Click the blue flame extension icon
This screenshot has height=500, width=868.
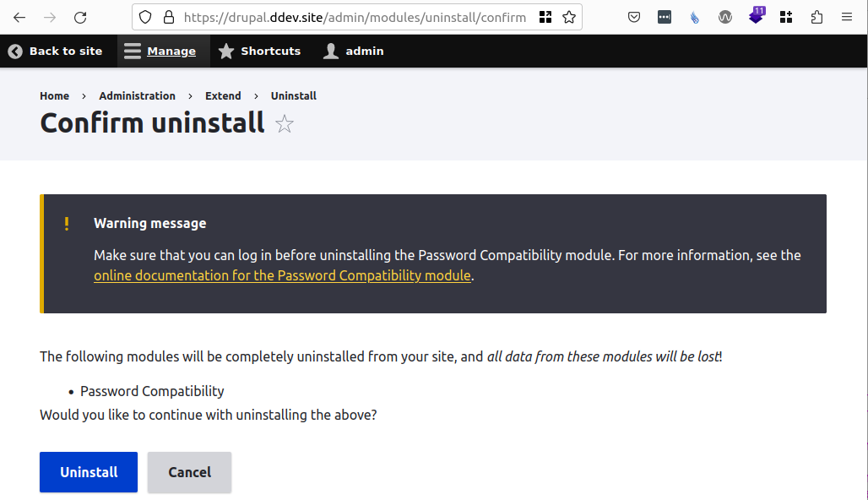tap(695, 17)
